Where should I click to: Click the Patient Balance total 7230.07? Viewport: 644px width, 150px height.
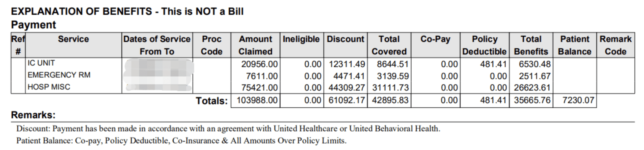(x=578, y=100)
